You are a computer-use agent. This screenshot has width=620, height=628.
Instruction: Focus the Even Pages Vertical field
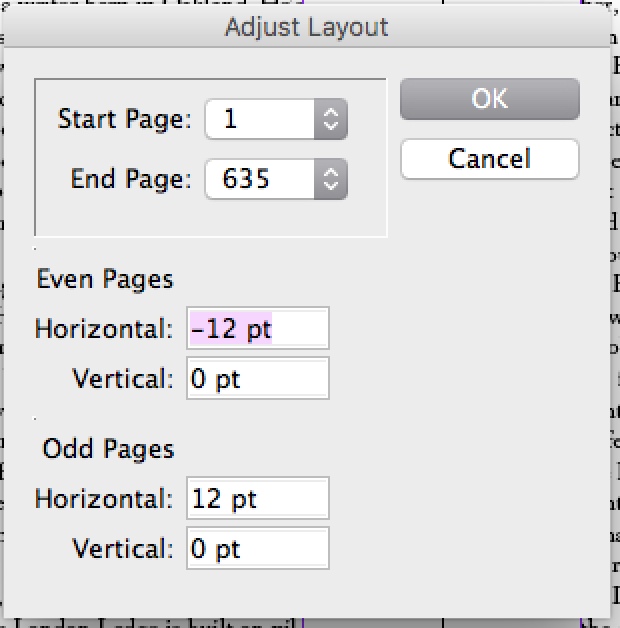(x=258, y=379)
